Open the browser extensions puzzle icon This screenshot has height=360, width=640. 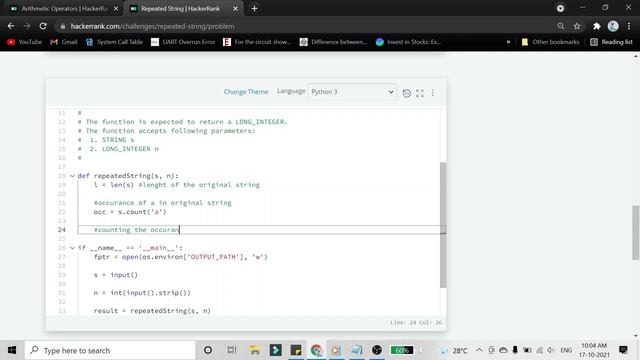(x=597, y=26)
